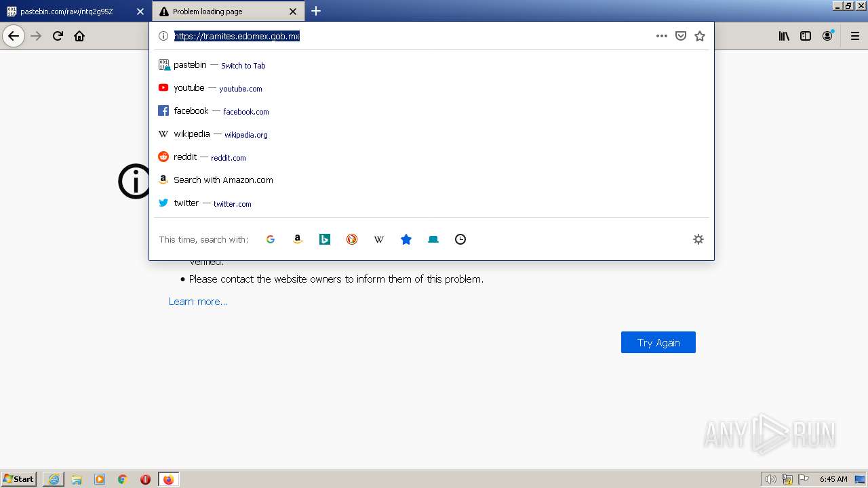Click the forward navigation arrow

click(36, 36)
